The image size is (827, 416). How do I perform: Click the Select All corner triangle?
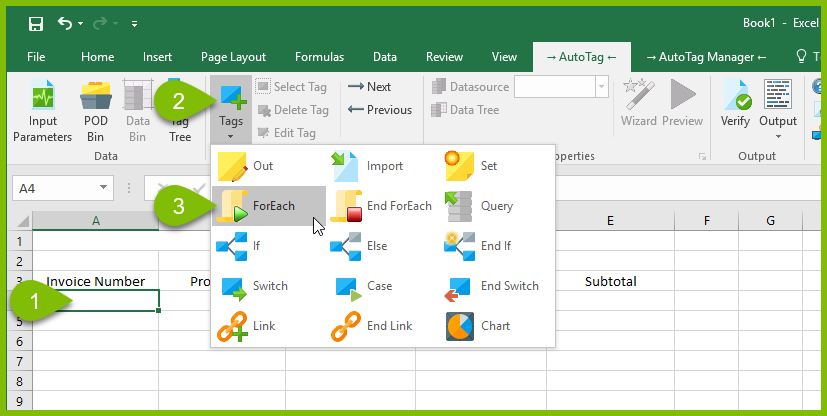[x=23, y=221]
